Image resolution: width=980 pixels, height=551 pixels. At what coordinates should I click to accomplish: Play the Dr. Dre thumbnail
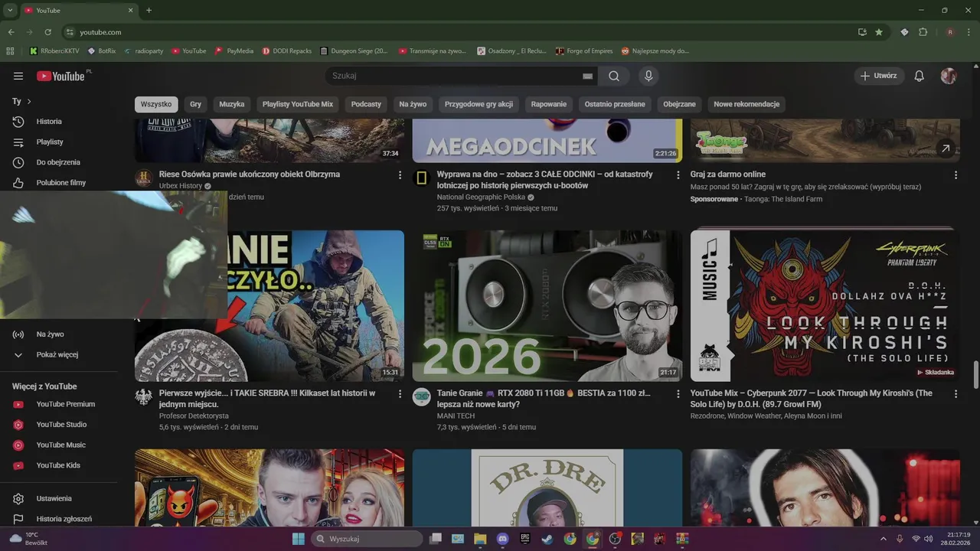(x=547, y=487)
